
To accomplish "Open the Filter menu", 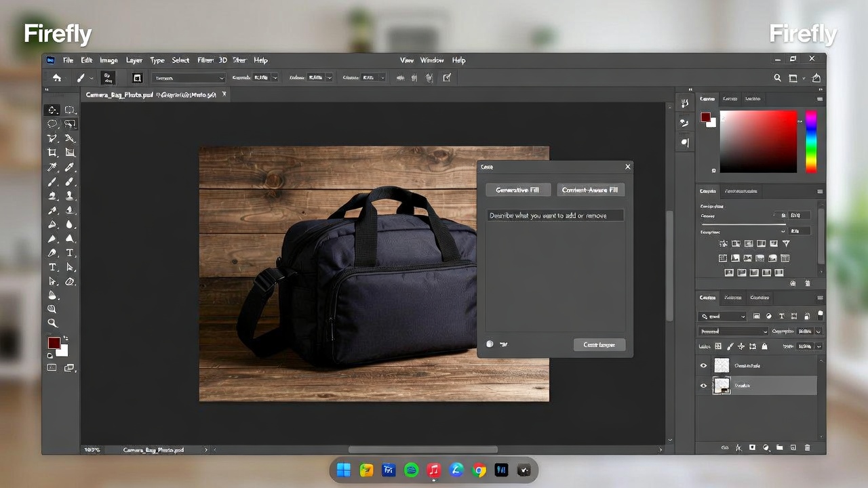I will (x=205, y=60).
